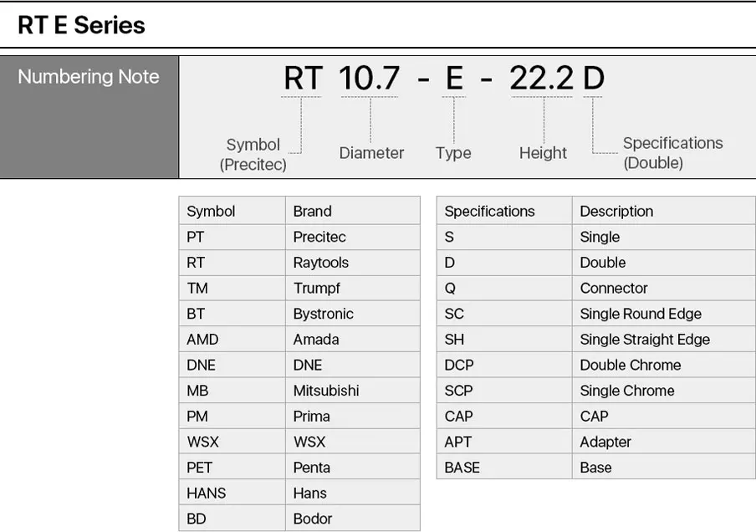756x532 pixels.
Task: Select the Bystronic table cell
Action: pos(352,314)
